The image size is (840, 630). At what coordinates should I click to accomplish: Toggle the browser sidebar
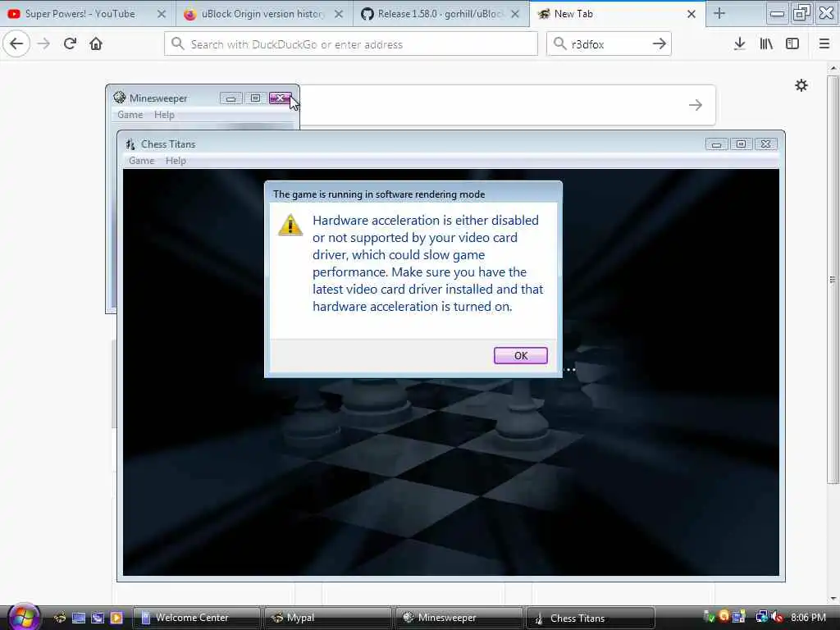pyautogui.click(x=792, y=44)
